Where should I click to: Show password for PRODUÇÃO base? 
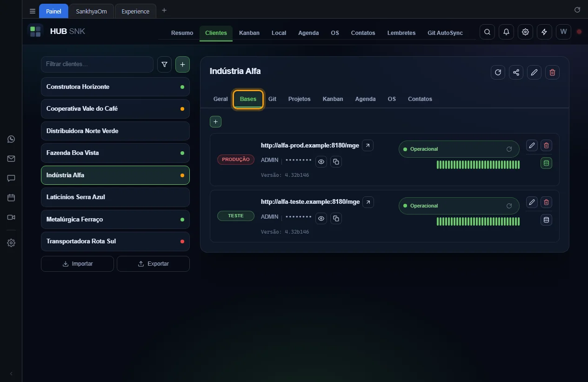[x=321, y=162]
